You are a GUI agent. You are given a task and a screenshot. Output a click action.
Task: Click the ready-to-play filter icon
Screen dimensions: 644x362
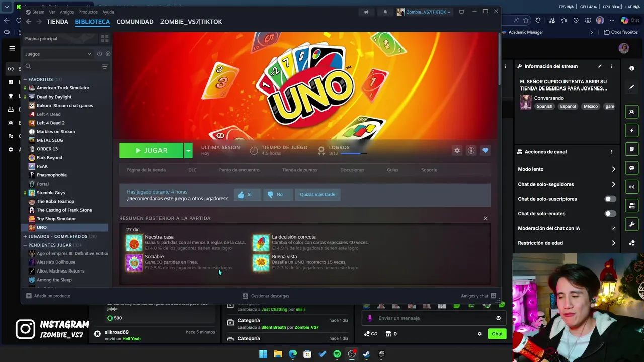tap(108, 54)
